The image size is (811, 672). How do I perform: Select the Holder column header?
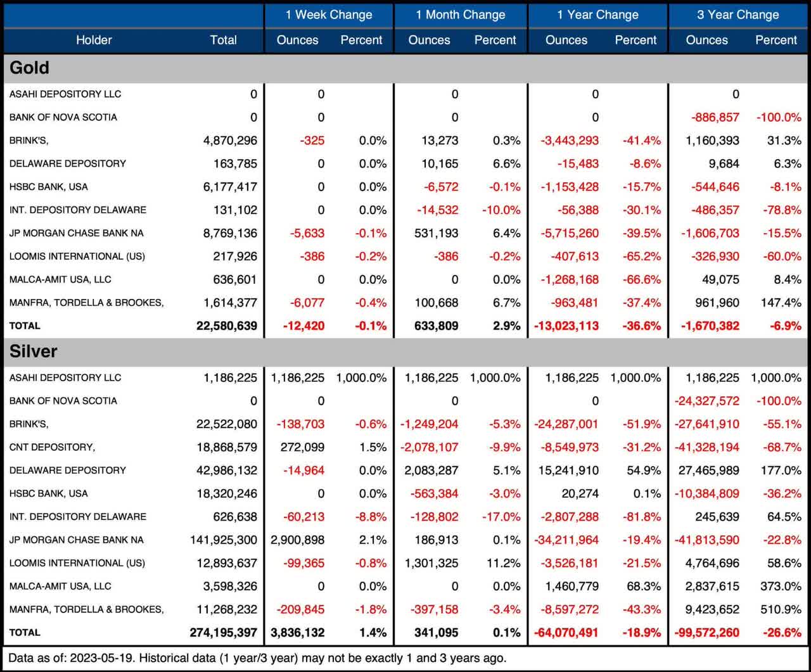[x=94, y=40]
